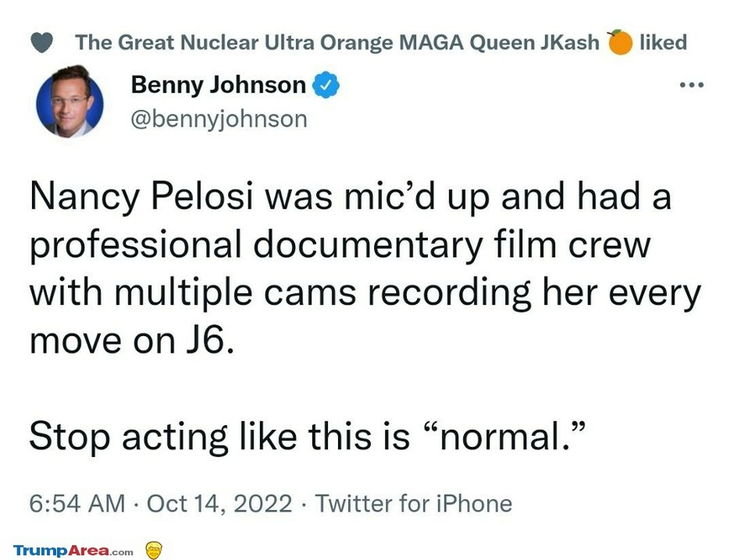
Task: Open the Twitter for iPhone source link
Action: pyautogui.click(x=413, y=504)
